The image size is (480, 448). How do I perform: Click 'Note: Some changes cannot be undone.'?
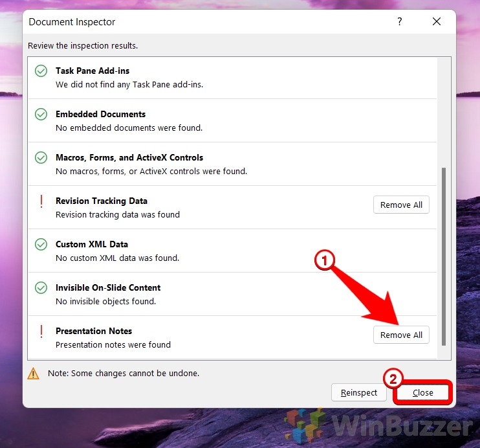click(x=124, y=374)
